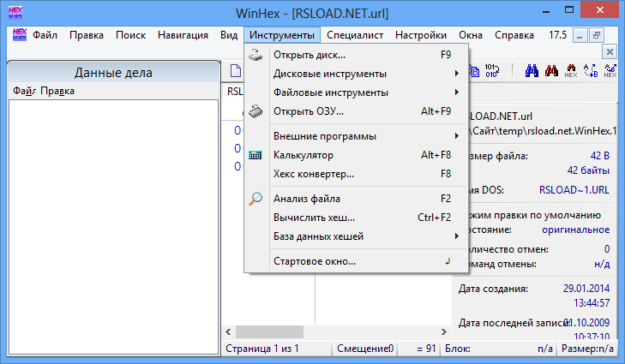Screen dimensions: 625x364
Task: Launch Калькулятор from the menu
Action: (356, 155)
